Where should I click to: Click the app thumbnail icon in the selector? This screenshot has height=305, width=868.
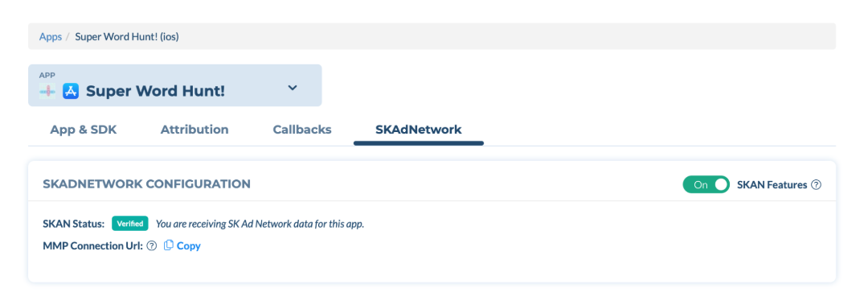47,90
